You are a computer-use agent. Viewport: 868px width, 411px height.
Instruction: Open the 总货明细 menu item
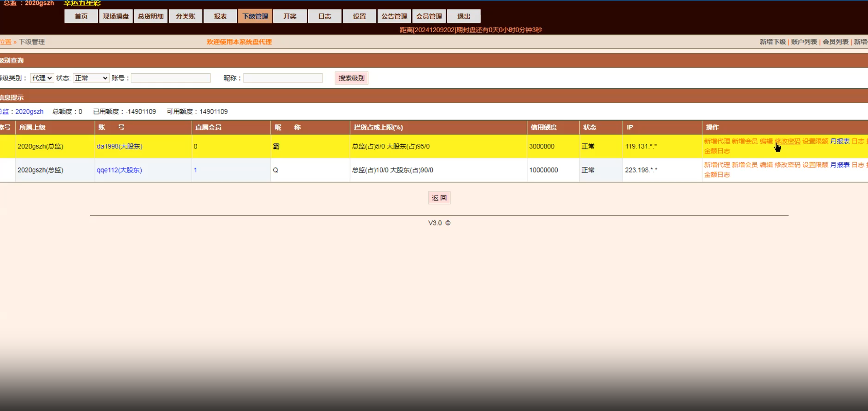151,16
